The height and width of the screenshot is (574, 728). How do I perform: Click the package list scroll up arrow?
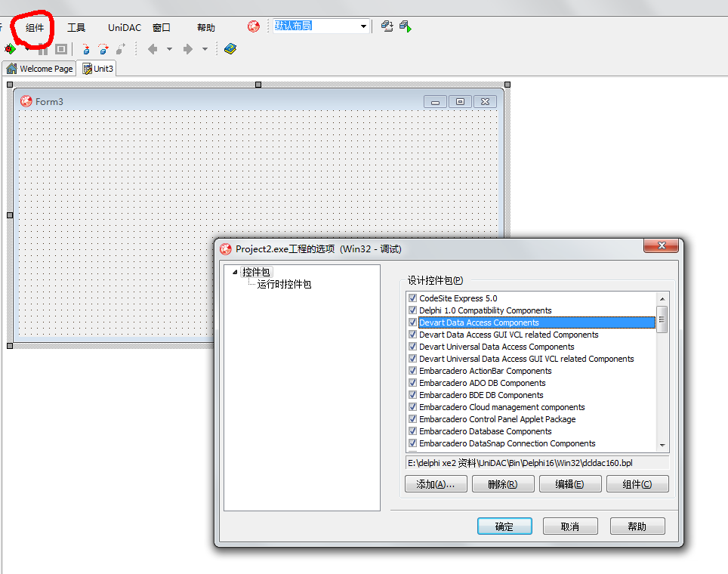(x=662, y=298)
